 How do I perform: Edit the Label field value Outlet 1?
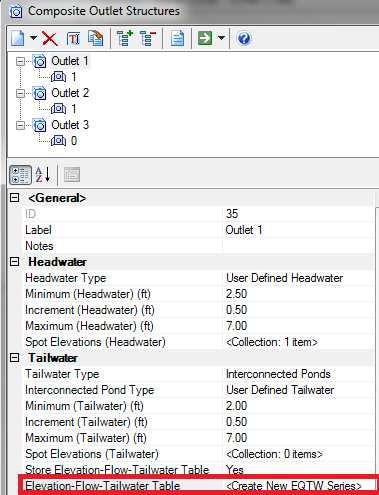(x=298, y=230)
